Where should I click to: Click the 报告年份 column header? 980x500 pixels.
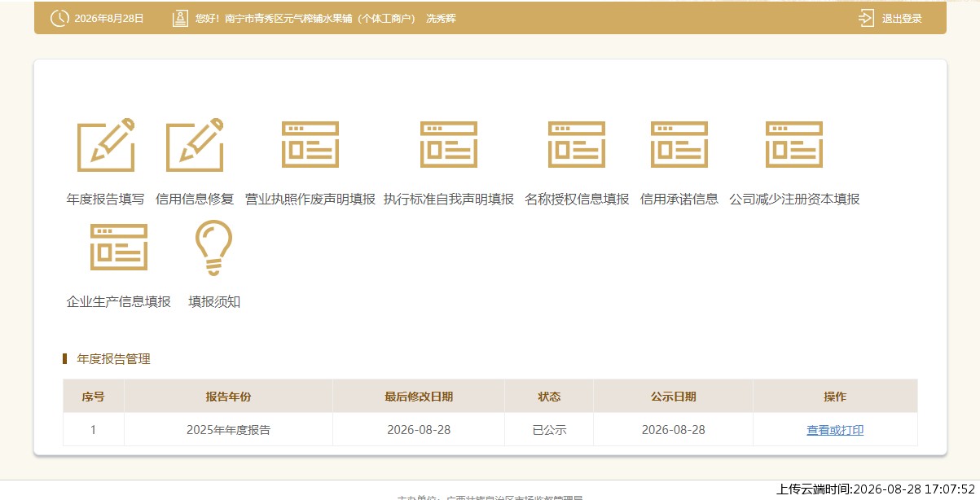228,397
